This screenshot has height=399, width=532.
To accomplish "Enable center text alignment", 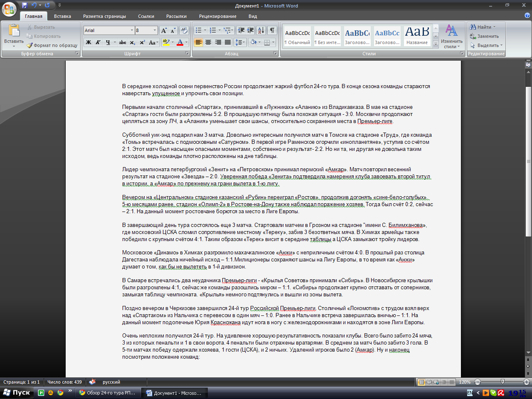I will coord(208,42).
